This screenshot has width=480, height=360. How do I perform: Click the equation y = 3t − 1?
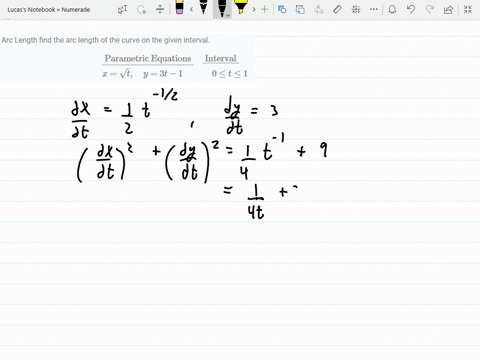pyautogui.click(x=163, y=74)
